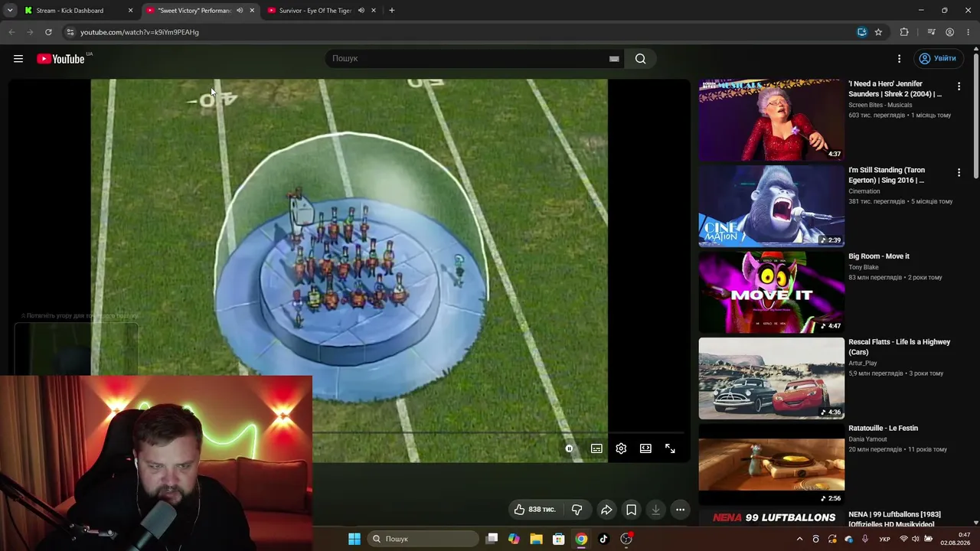Image resolution: width=980 pixels, height=551 pixels.
Task: Open the 'I Need a Hero' Shrek 2 thumbnail
Action: (x=772, y=120)
